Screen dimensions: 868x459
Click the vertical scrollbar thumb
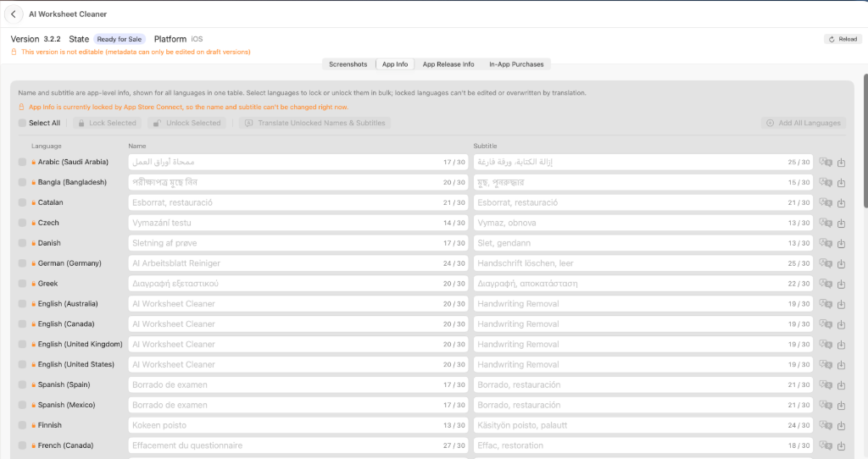coord(865,141)
